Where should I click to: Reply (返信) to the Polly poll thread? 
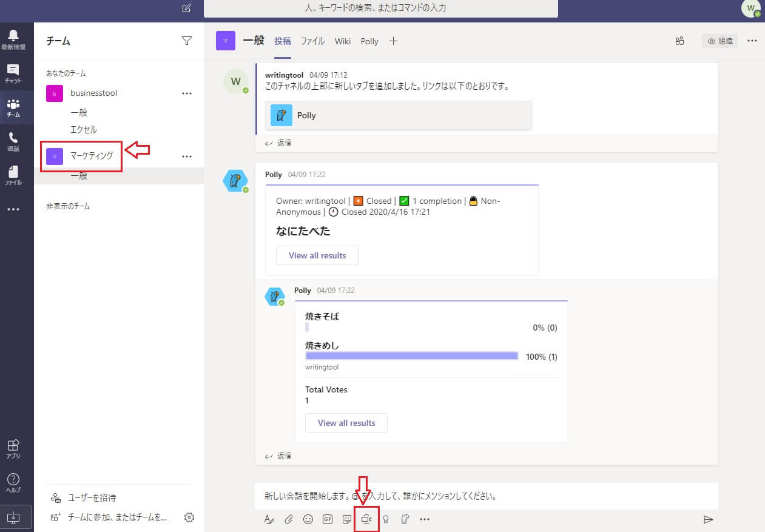[x=278, y=456]
